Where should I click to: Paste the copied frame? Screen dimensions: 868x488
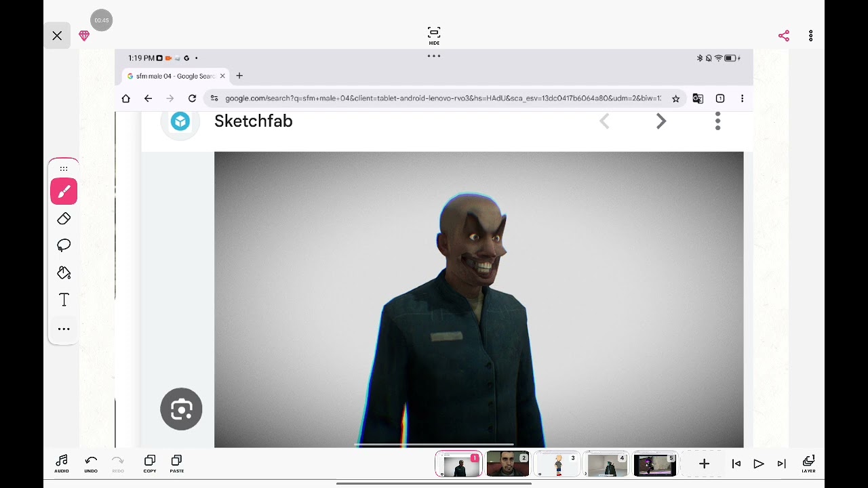click(177, 464)
